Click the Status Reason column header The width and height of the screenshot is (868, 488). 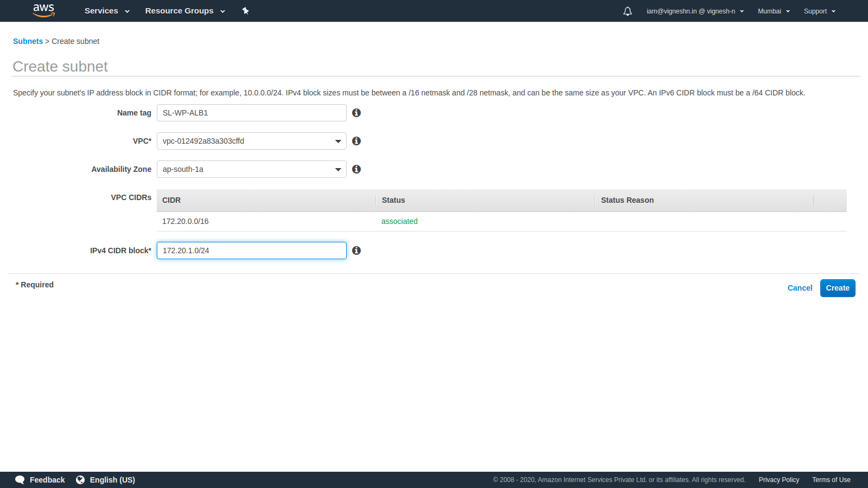pyautogui.click(x=704, y=200)
